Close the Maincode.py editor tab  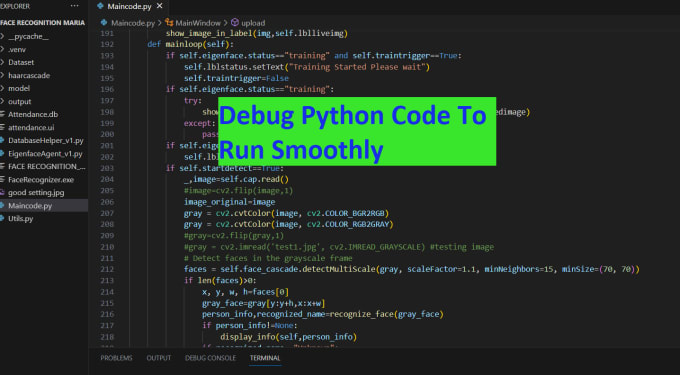(x=160, y=6)
